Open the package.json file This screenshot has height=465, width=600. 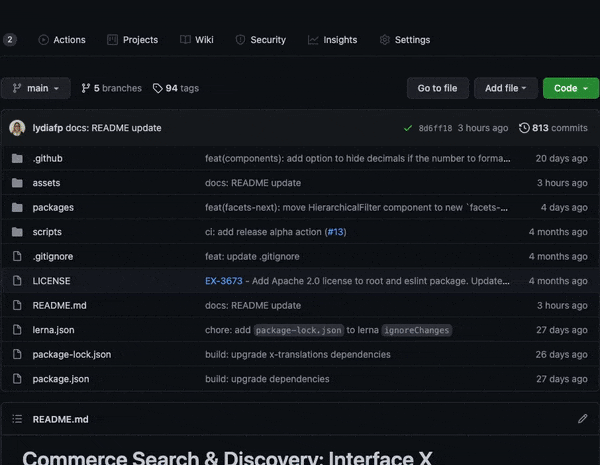click(x=61, y=379)
